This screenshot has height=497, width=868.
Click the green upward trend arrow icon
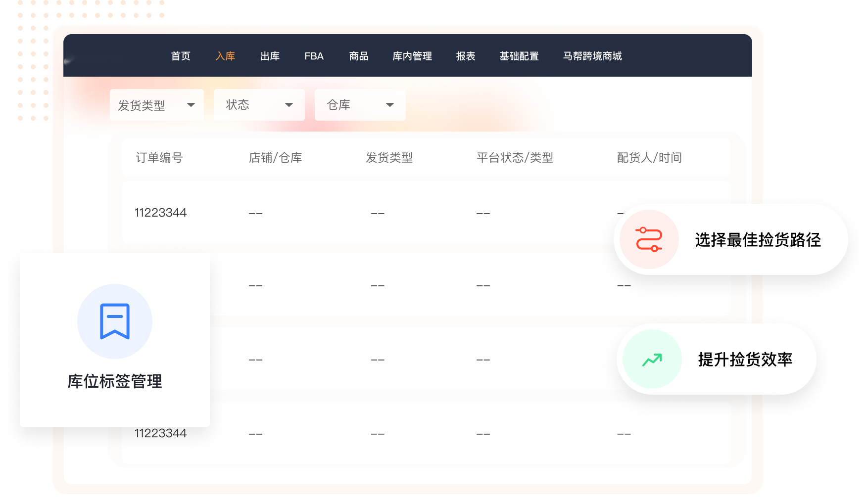tap(652, 360)
